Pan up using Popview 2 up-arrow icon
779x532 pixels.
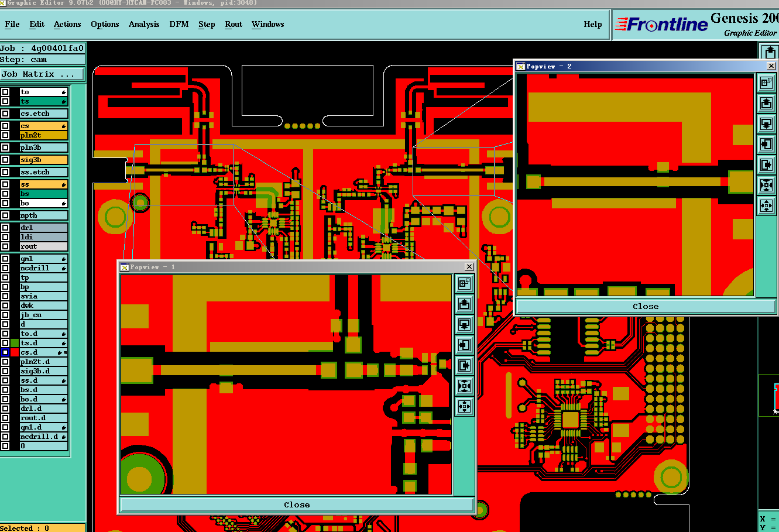(x=767, y=104)
